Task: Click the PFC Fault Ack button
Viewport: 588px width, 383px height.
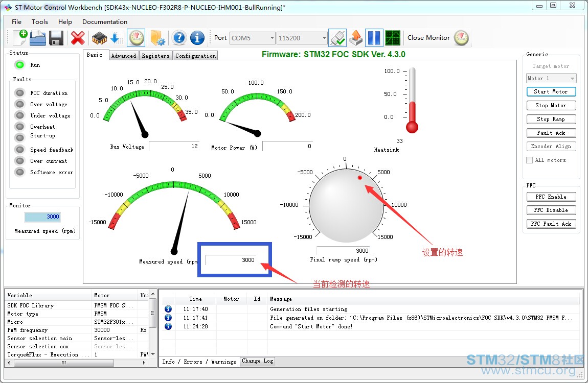Action: pos(551,224)
